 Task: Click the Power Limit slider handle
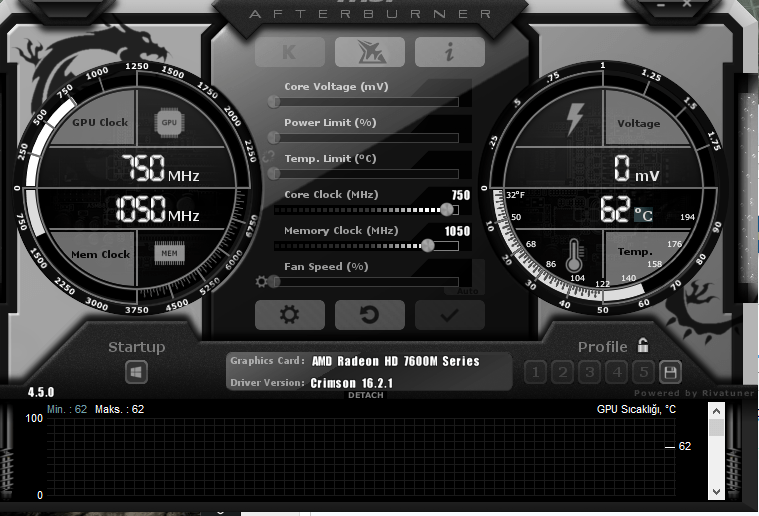pos(274,137)
